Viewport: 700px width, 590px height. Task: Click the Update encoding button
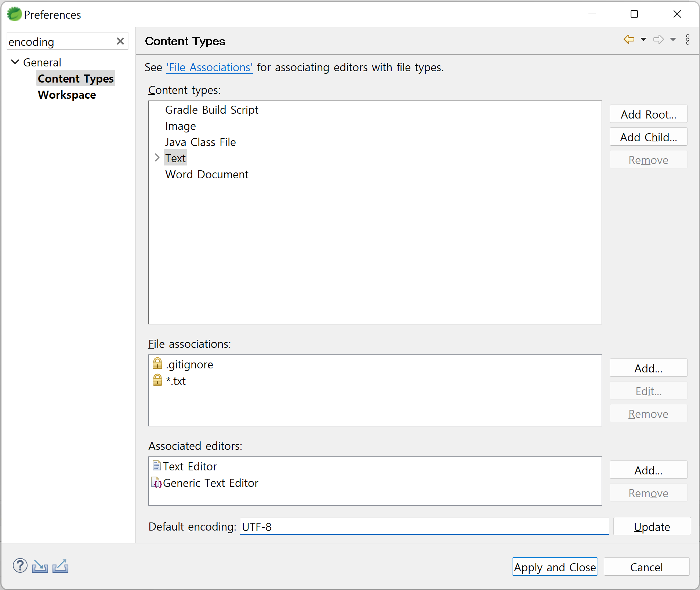652,527
